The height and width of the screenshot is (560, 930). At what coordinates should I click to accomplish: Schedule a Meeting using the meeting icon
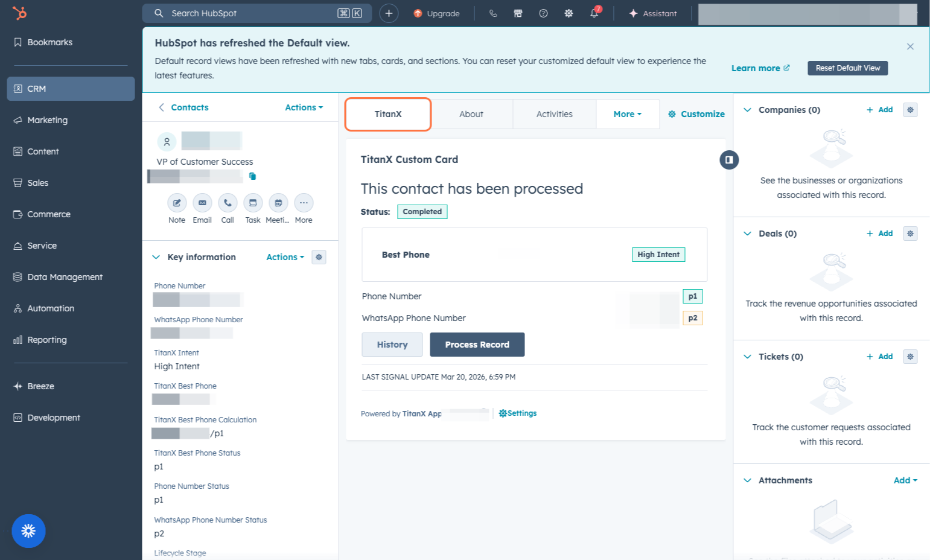point(278,203)
